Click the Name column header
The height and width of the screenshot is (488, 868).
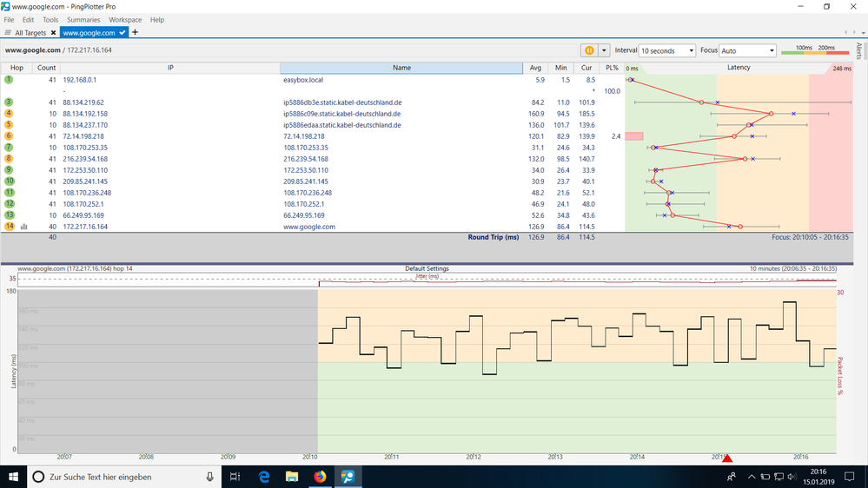click(401, 68)
